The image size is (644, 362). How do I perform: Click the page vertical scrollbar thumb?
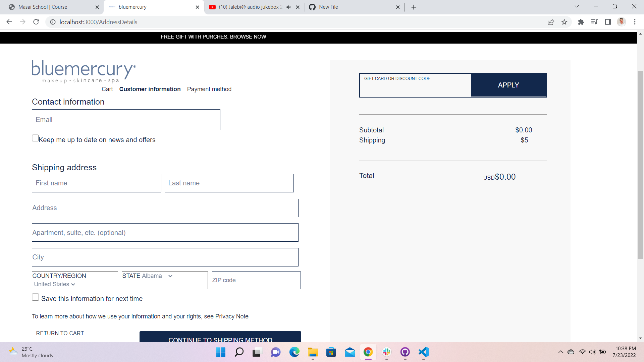640,164
